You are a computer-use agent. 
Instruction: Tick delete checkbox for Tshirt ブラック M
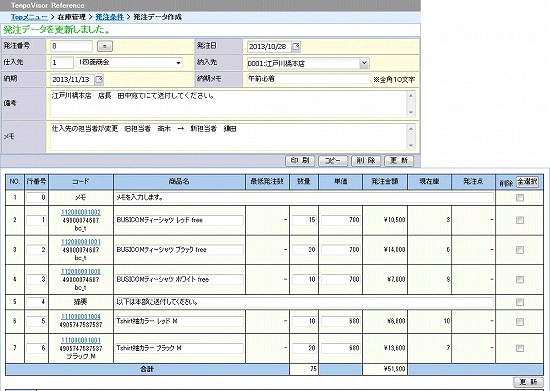point(520,348)
